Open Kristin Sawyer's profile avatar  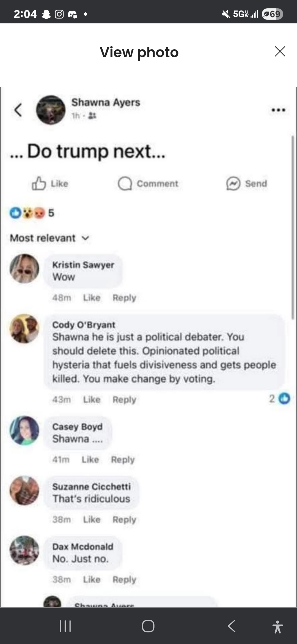pos(24,269)
